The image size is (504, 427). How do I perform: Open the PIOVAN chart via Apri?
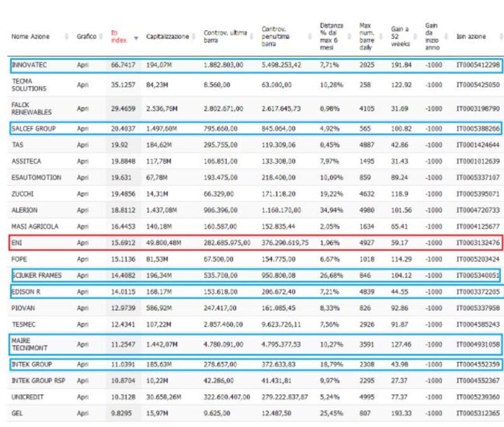[83, 308]
